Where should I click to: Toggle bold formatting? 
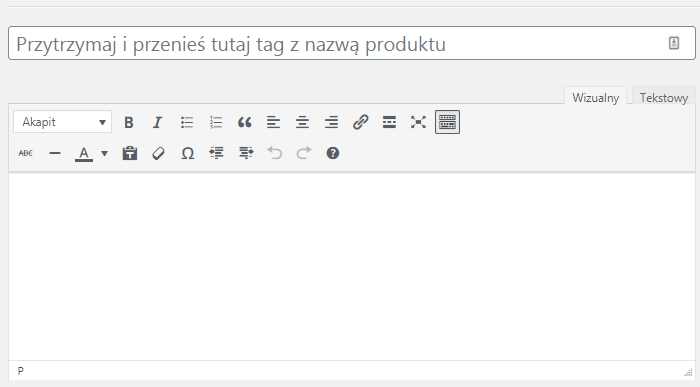129,122
